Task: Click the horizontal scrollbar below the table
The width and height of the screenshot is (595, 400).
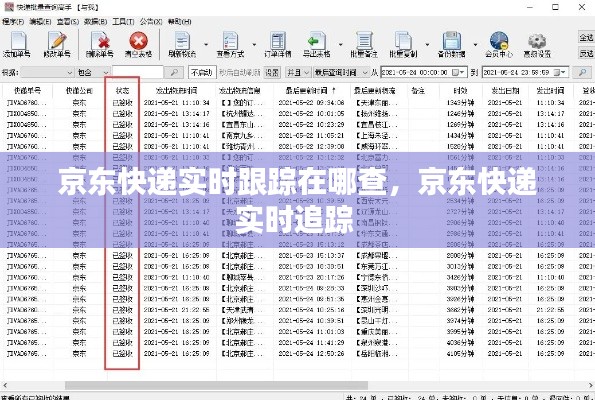Action: (x=216, y=385)
